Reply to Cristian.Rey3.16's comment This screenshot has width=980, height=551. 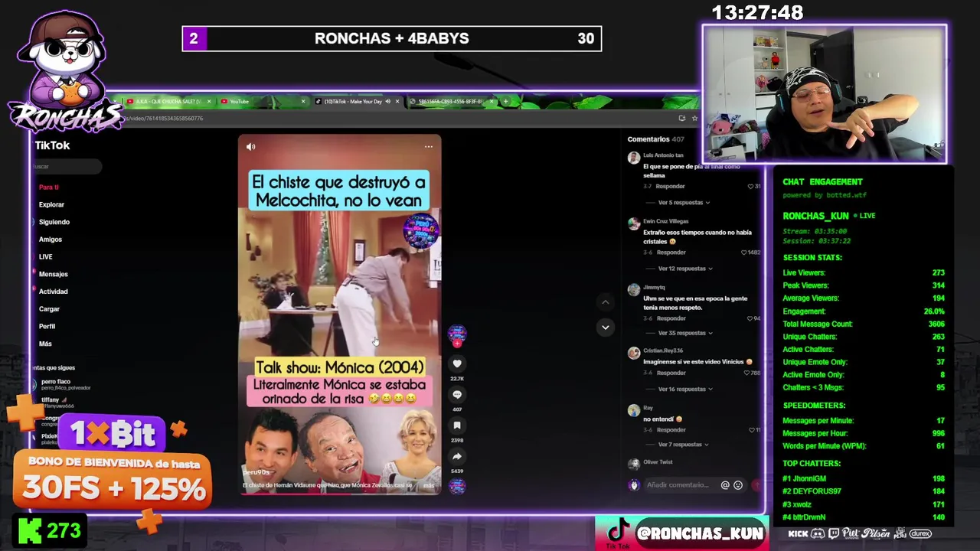671,373
